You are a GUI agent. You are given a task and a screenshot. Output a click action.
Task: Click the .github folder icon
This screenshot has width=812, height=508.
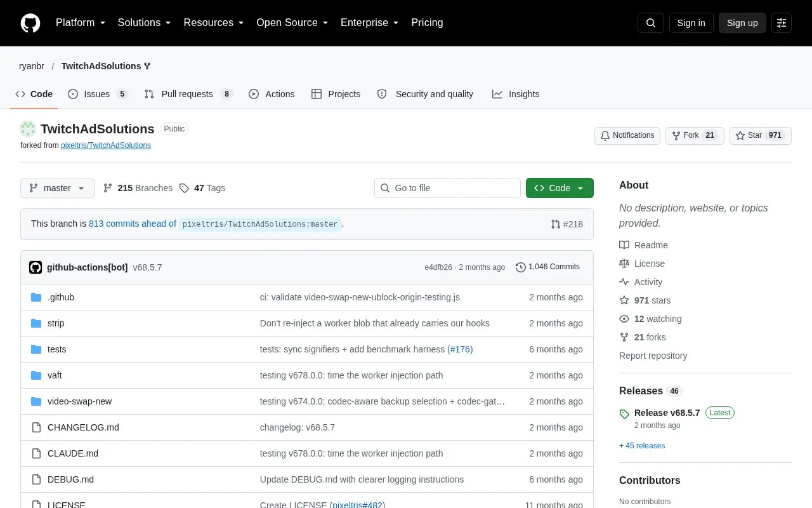pos(36,297)
